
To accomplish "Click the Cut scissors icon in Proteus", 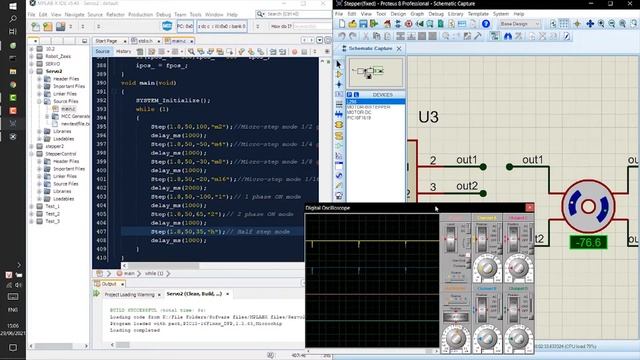I will point(366,36).
